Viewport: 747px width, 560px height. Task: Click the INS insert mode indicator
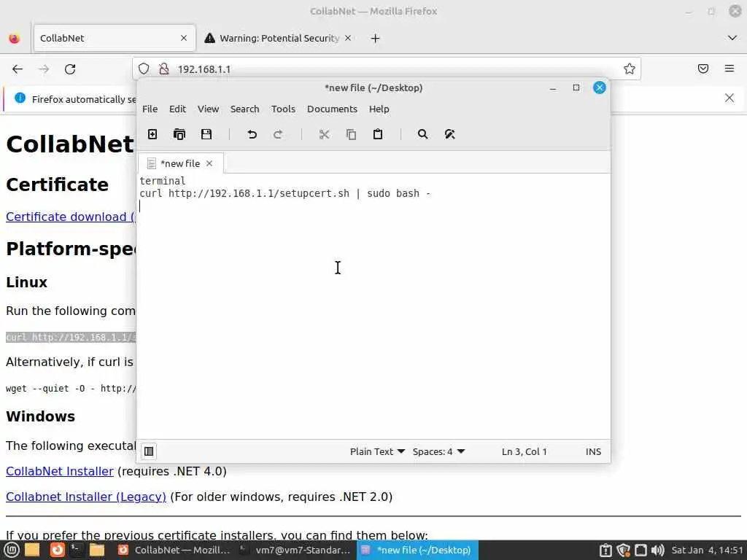[593, 451]
